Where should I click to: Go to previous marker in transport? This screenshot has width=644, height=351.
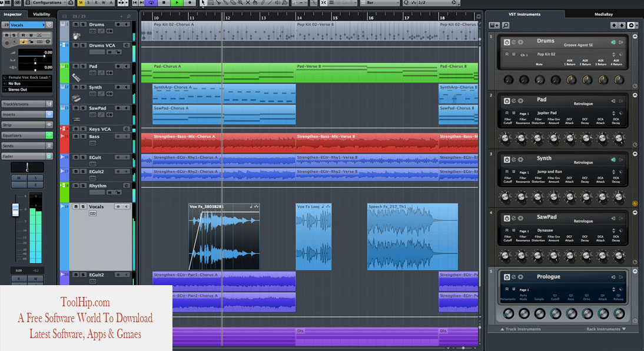(135, 2)
